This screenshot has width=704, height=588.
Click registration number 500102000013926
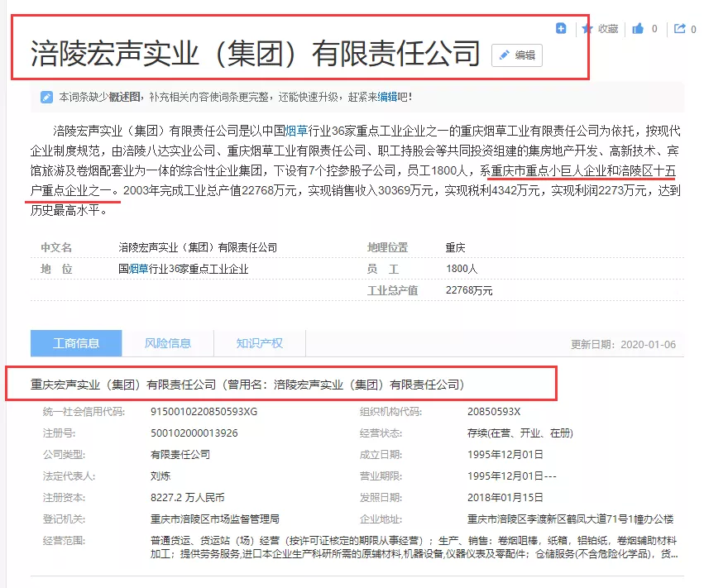coord(194,433)
